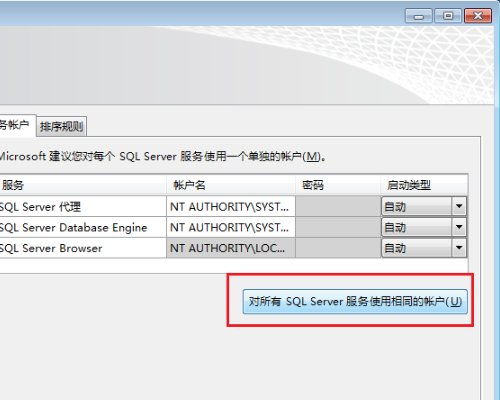
Task: Minimize the setup window
Action: (419, 16)
